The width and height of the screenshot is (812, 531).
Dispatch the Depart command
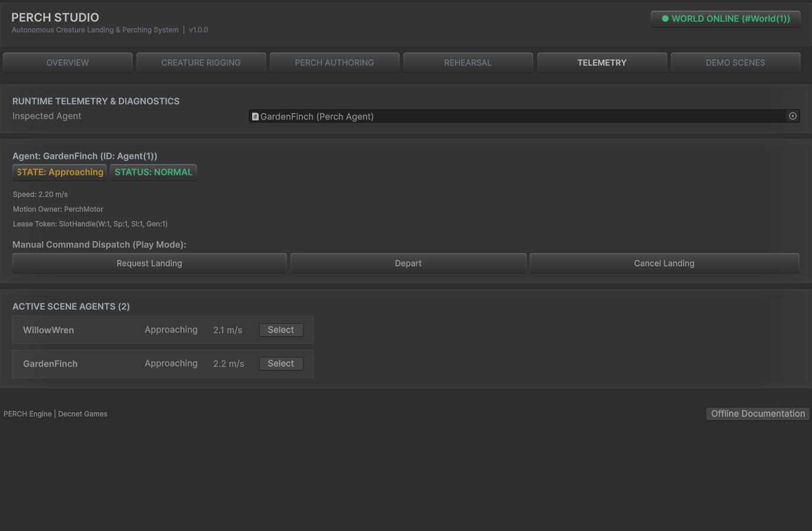409,263
